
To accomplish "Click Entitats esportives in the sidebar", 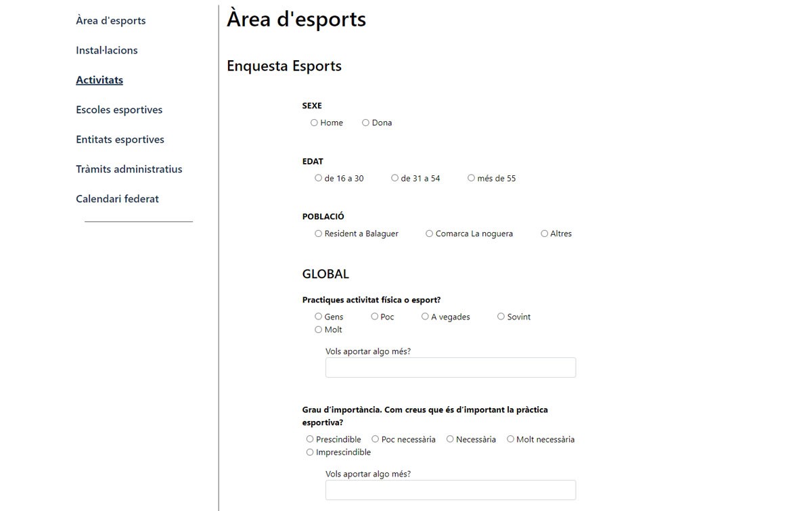I will pyautogui.click(x=120, y=139).
